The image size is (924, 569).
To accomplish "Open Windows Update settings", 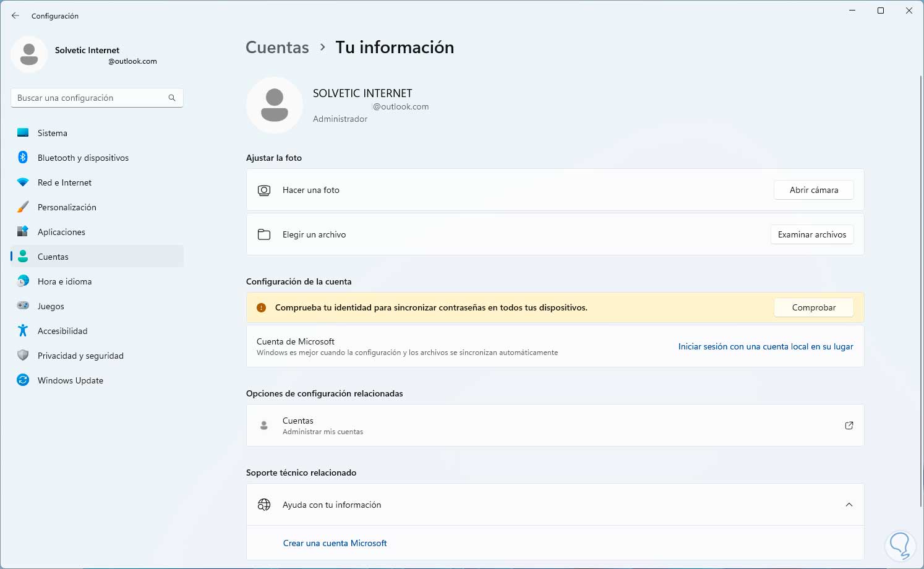I will (97, 380).
